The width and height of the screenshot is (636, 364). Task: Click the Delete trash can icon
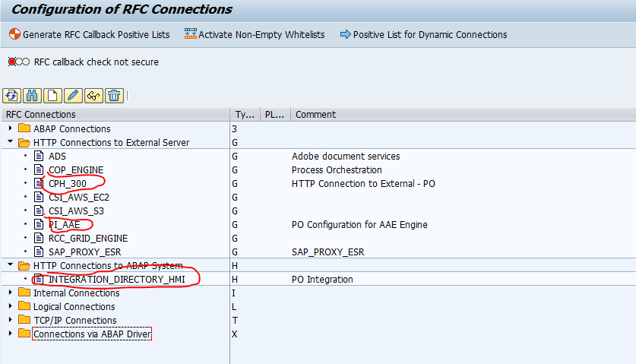pyautogui.click(x=115, y=96)
